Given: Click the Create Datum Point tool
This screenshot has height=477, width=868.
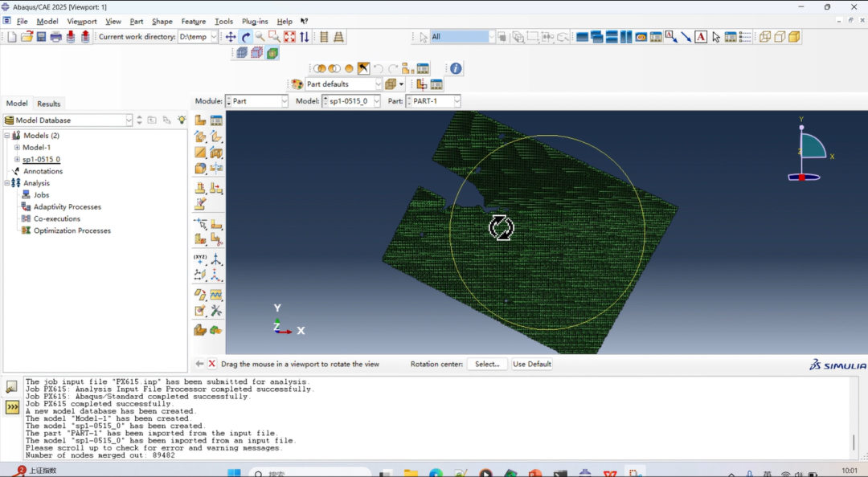Looking at the screenshot, I should click(x=200, y=259).
